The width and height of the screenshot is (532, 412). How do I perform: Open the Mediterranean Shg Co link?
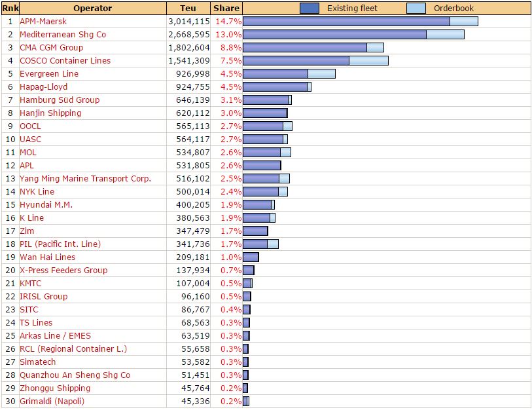[63, 35]
